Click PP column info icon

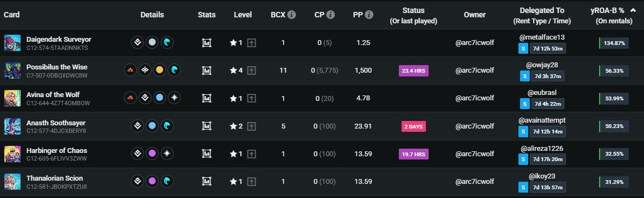coord(369,15)
